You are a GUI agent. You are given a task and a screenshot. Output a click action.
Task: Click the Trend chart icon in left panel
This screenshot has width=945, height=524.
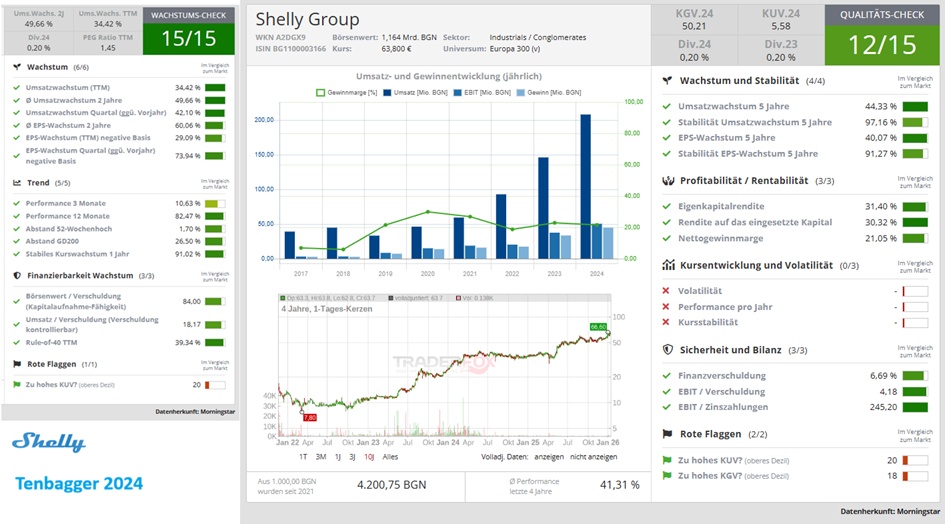(17, 183)
